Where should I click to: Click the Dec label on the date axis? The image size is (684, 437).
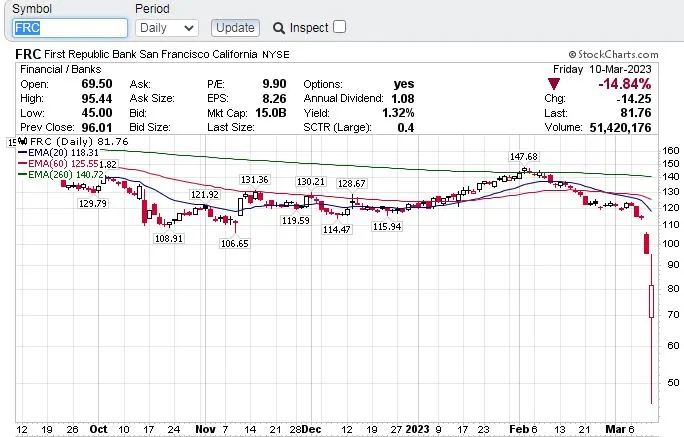tap(311, 429)
